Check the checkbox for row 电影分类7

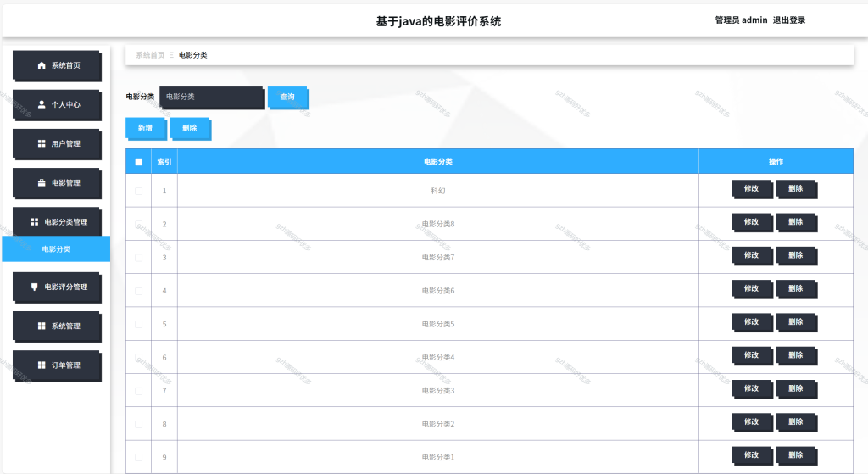coord(138,258)
